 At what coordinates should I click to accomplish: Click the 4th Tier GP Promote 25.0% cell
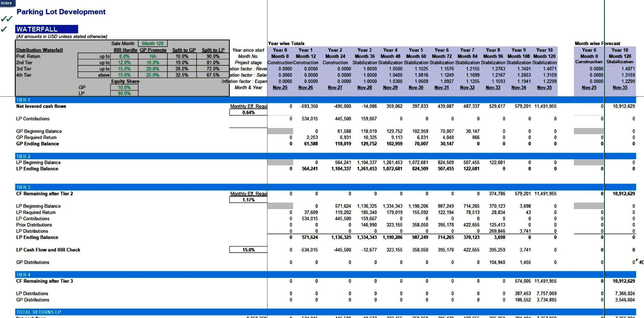tap(153, 75)
